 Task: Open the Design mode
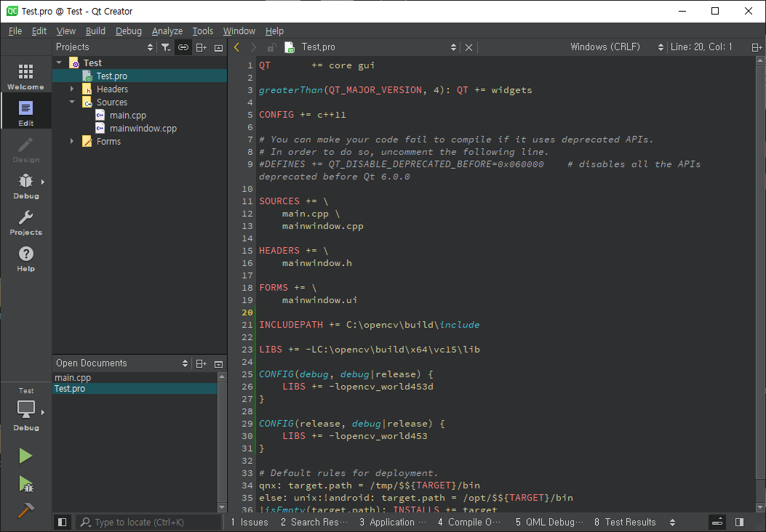pos(25,149)
